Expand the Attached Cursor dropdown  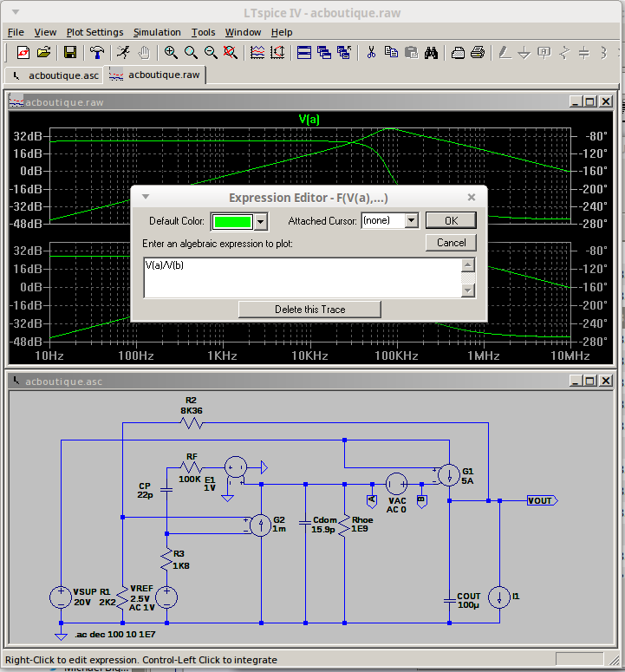click(x=411, y=221)
